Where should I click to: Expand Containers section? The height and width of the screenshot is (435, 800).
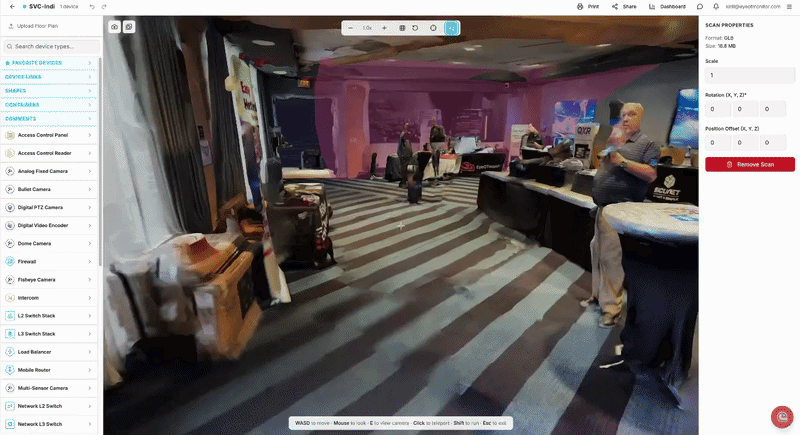pyautogui.click(x=48, y=105)
